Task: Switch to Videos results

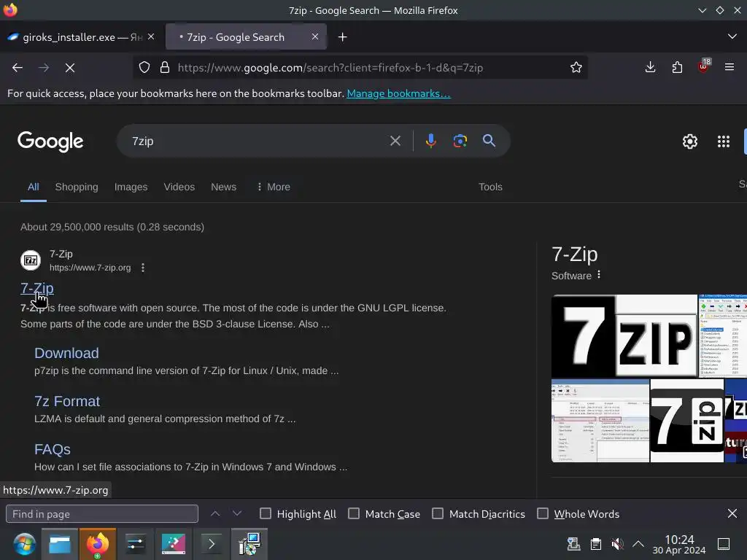Action: coord(179,187)
